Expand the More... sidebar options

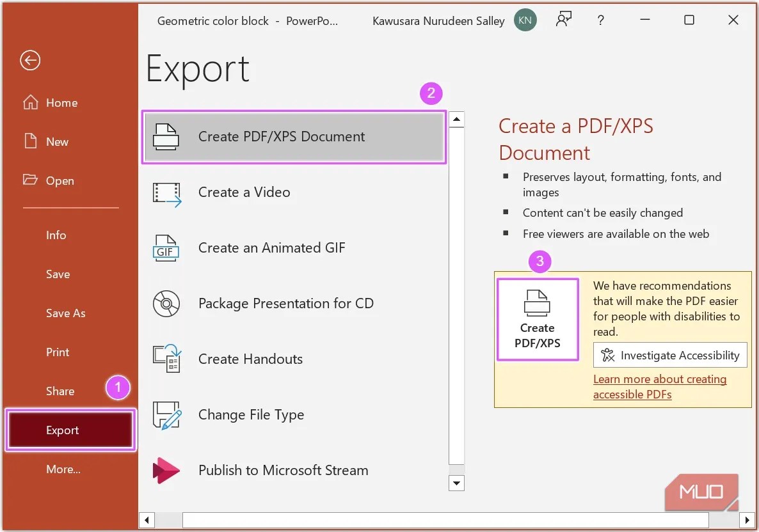click(63, 469)
